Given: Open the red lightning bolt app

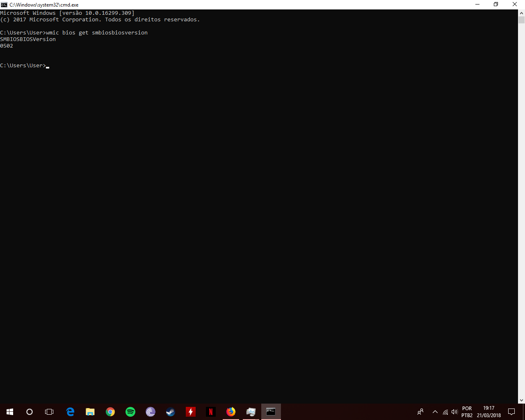Looking at the screenshot, I should point(191,412).
